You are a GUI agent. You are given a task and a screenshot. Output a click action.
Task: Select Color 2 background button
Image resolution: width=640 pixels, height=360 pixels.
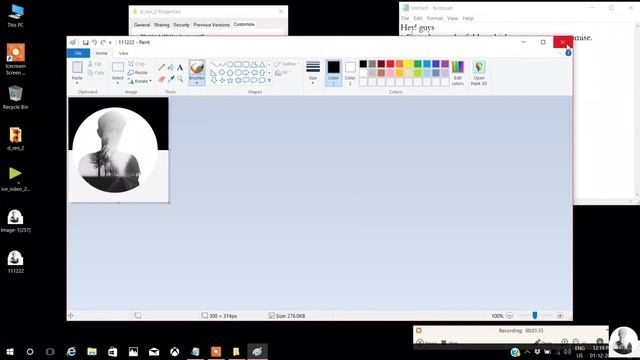tap(350, 73)
